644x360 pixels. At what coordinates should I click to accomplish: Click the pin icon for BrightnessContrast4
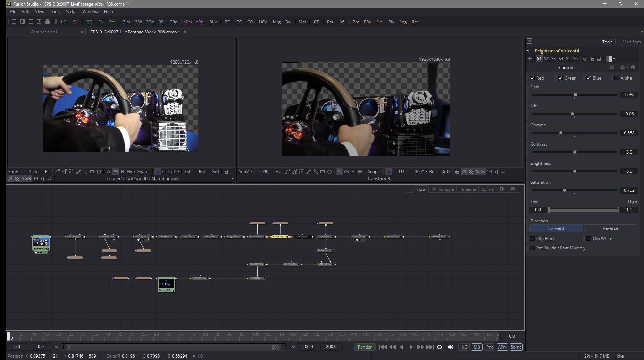[x=530, y=59]
